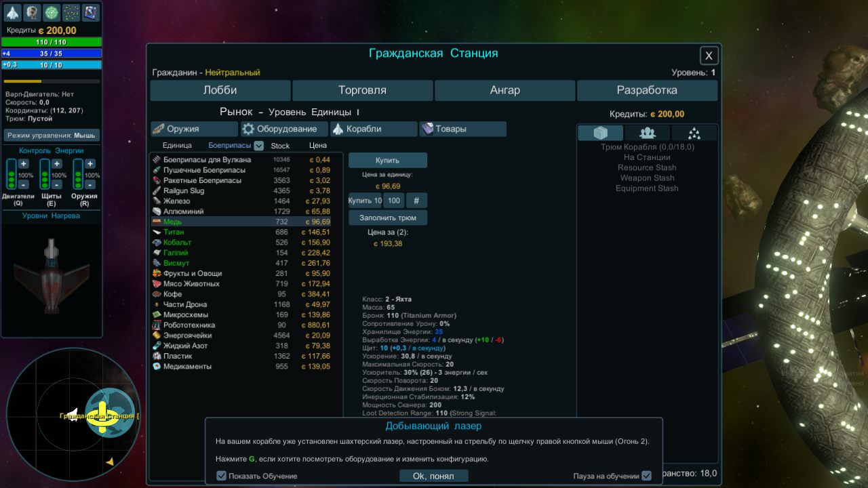Open the pilot portrait icon
This screenshot has width=868, height=488.
[x=32, y=12]
